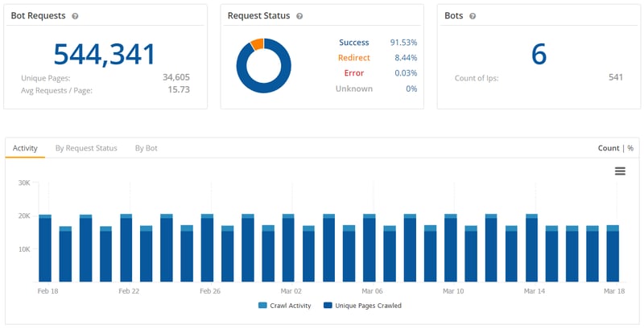Click the Redirect percentage 8.44%
Image resolution: width=644 pixels, height=329 pixels.
coord(406,58)
